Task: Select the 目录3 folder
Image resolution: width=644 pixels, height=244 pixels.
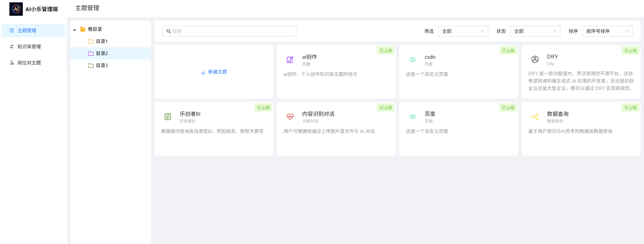Action: point(102,65)
